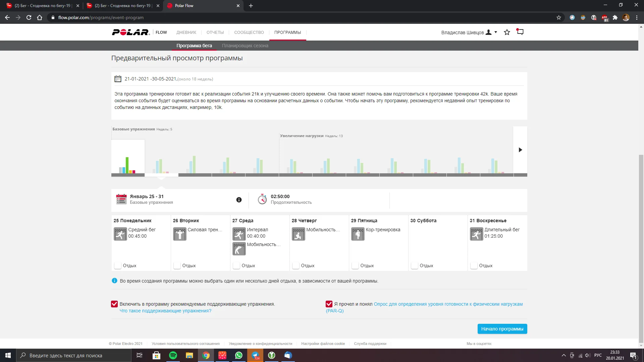Open Sunday's Длительный бег icon
Viewport: 644px width, 362px height.
click(x=476, y=234)
